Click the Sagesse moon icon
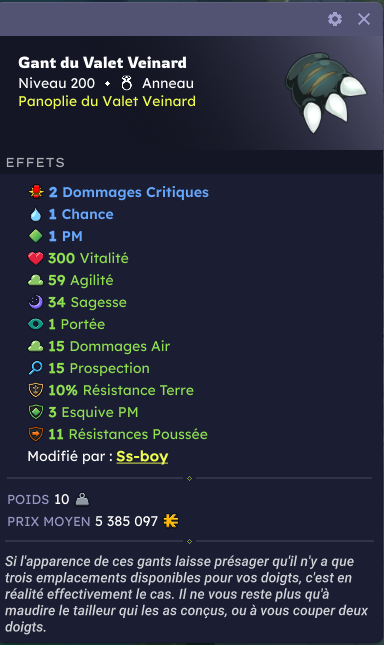Screen dimensions: 384x645 point(36,302)
